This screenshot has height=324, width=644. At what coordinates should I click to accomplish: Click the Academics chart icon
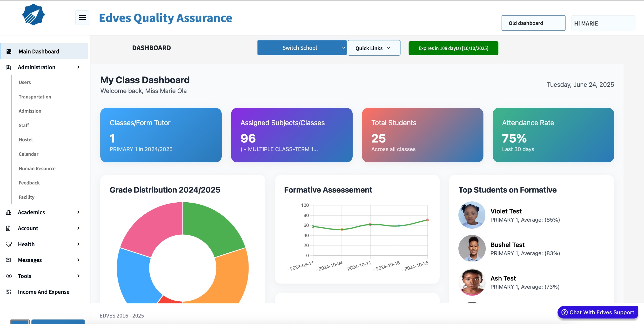click(9, 212)
